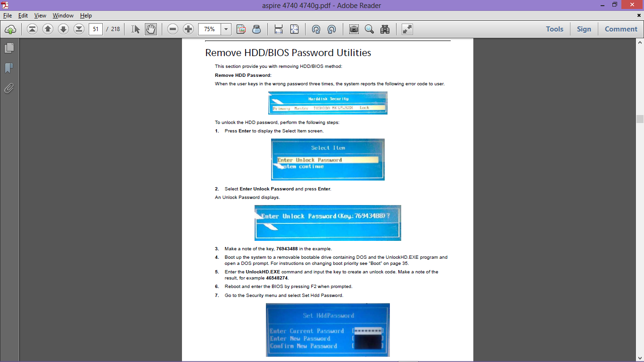
Task: Open the Window menu
Action: 63,16
